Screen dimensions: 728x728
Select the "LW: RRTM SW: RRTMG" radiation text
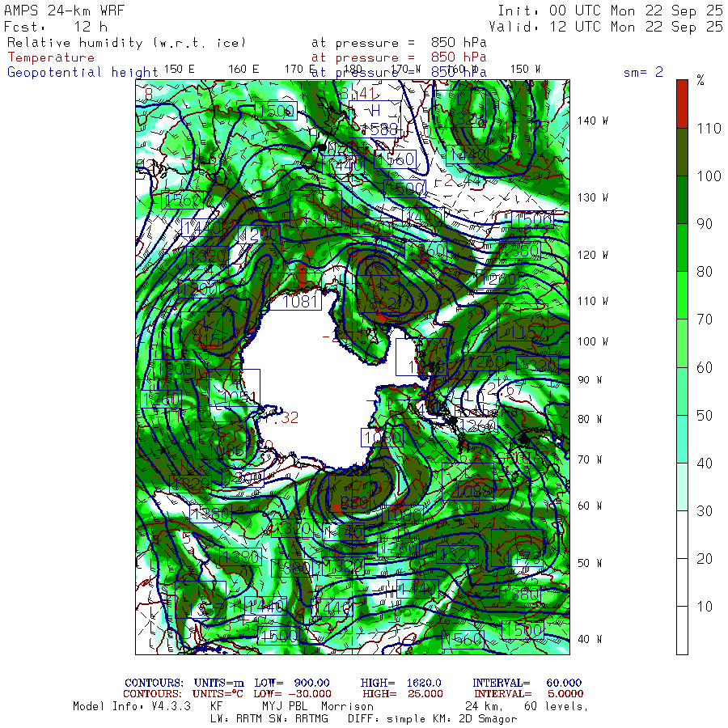tap(269, 719)
